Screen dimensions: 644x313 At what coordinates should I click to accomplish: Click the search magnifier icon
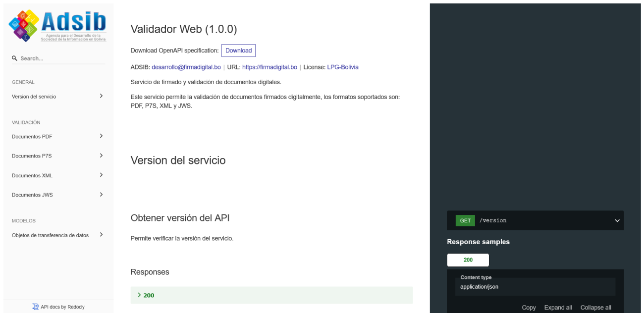[15, 58]
